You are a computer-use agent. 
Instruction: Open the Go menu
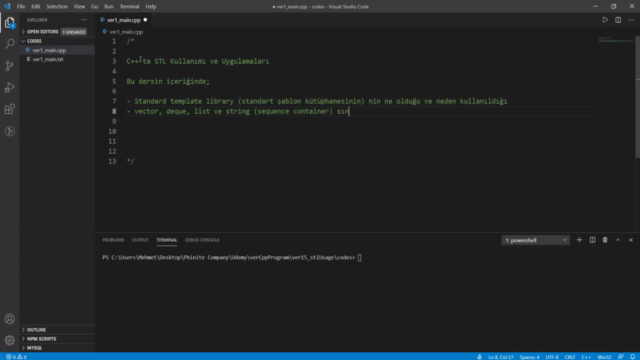(x=94, y=7)
